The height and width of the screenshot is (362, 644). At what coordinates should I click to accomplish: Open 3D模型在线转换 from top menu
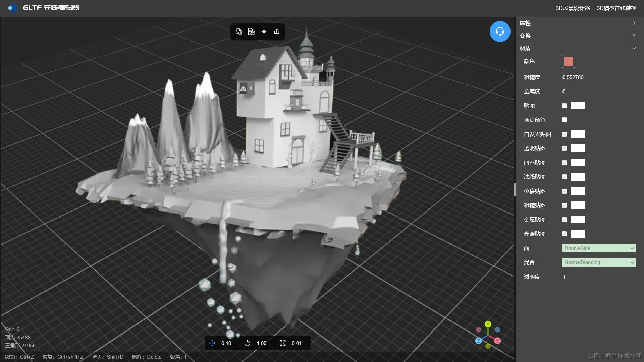[616, 8]
